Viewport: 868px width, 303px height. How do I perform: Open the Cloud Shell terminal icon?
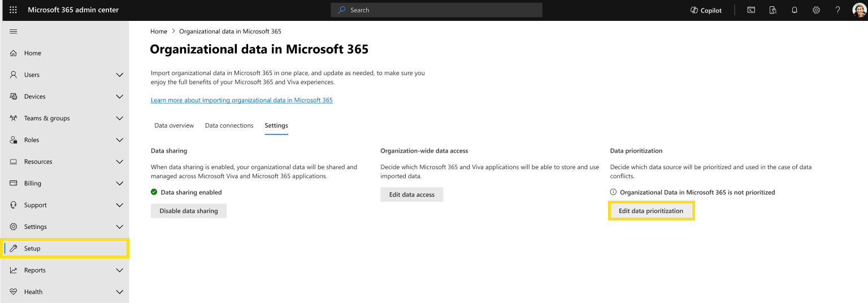click(x=751, y=10)
